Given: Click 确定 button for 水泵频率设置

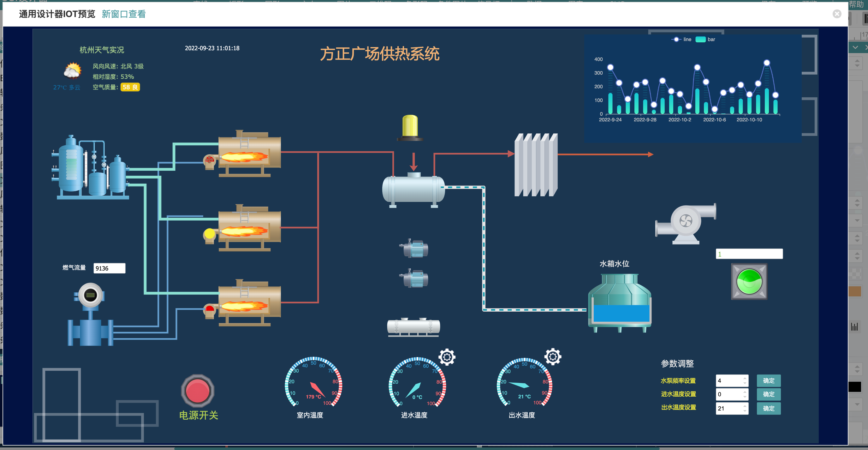Looking at the screenshot, I should click(768, 380).
